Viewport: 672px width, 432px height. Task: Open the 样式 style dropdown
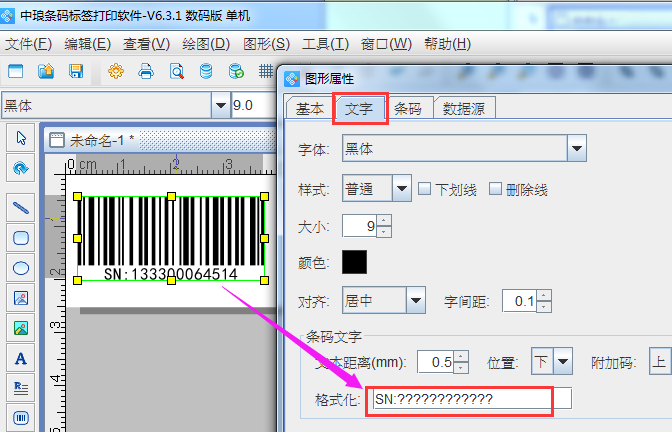pyautogui.click(x=401, y=188)
